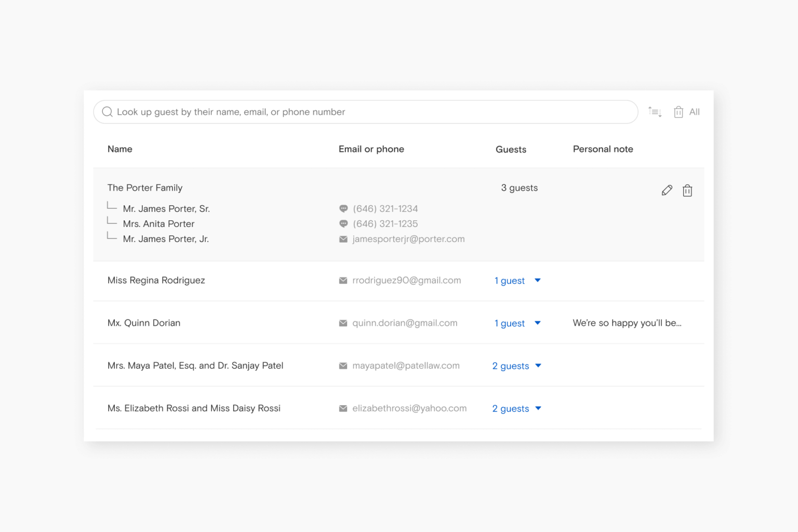The image size is (798, 532).
Task: Click the search magnifier icon
Action: [x=107, y=112]
